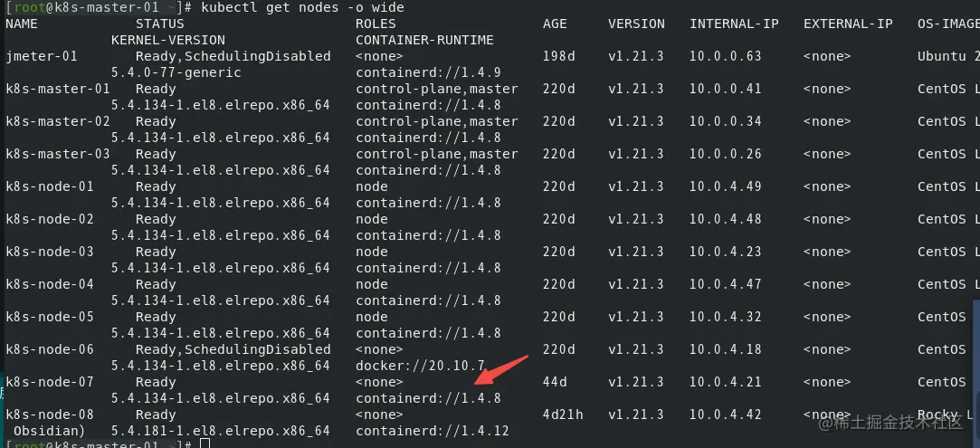This screenshot has width=980, height=448.
Task: Click the node name k8s-node-08
Action: tap(50, 415)
